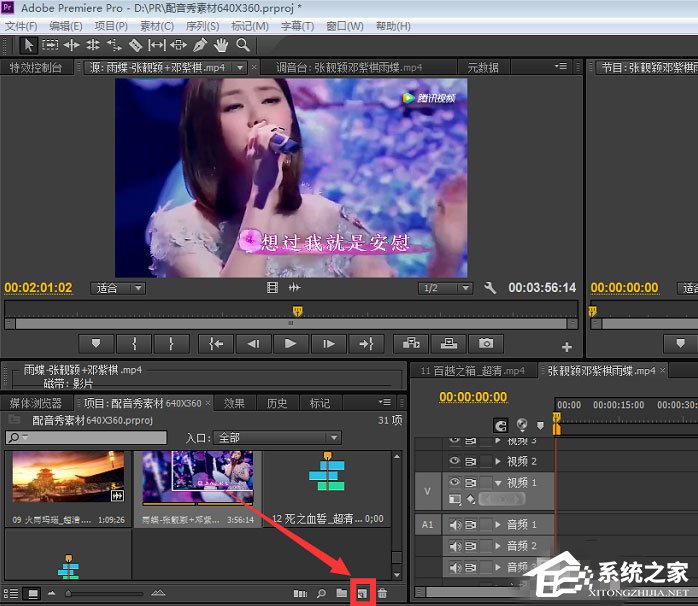The width and height of the screenshot is (698, 606).
Task: Click the New Item icon in project panel
Action: pyautogui.click(x=362, y=594)
